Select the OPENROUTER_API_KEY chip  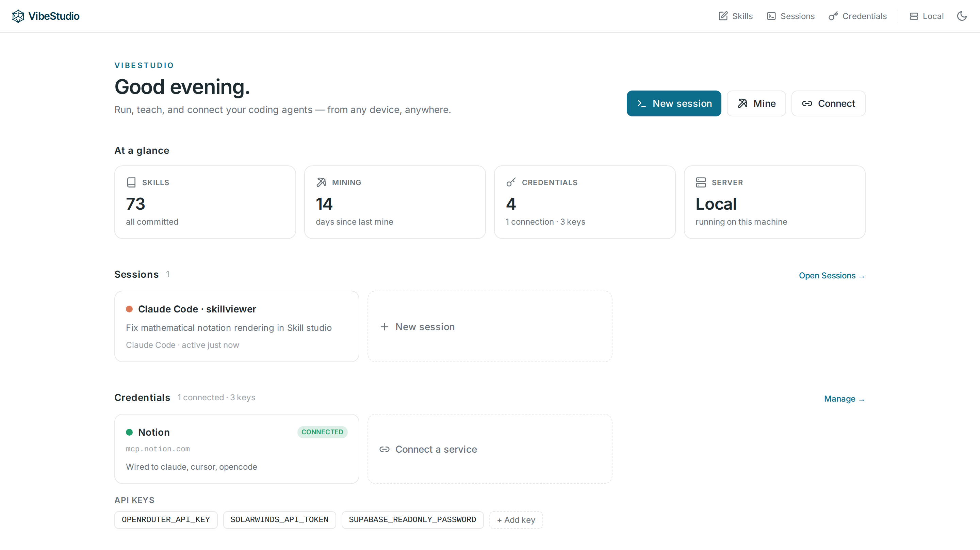click(x=166, y=520)
